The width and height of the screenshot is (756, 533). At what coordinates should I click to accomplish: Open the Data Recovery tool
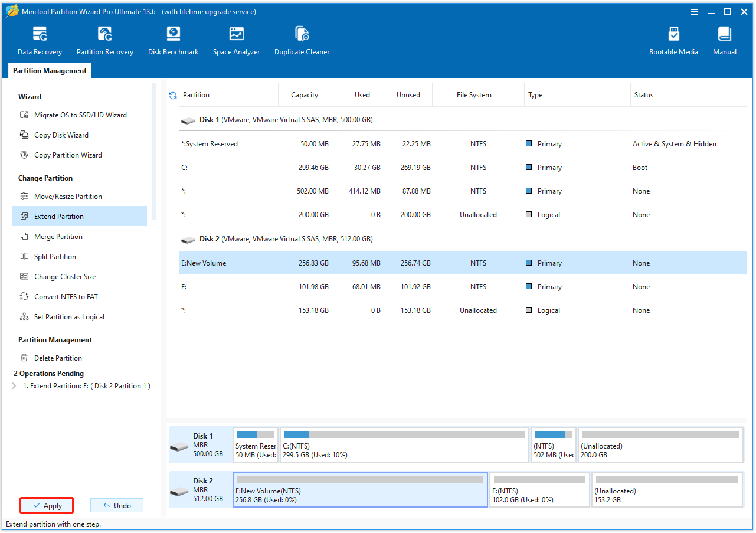point(40,41)
